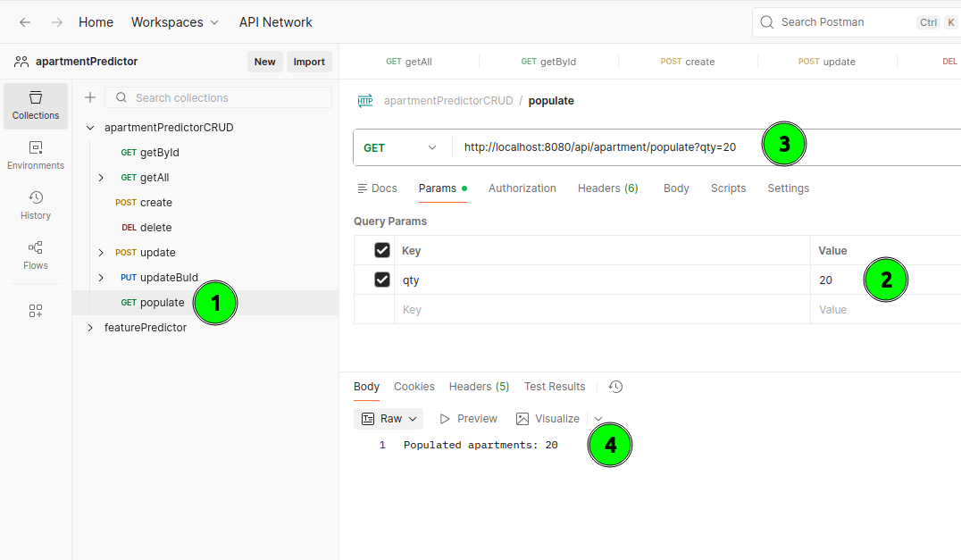The height and width of the screenshot is (560, 961).
Task: Click the back navigation arrow
Action: coord(25,22)
